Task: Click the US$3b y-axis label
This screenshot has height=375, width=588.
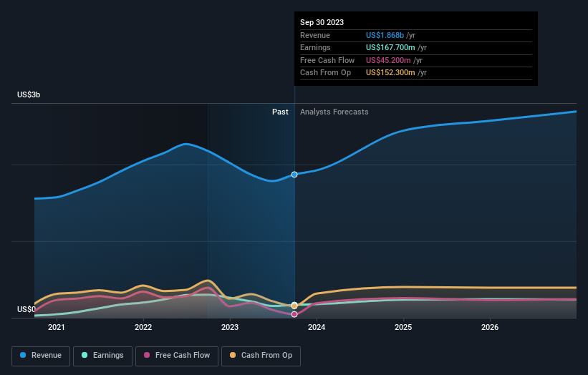Action: click(29, 94)
